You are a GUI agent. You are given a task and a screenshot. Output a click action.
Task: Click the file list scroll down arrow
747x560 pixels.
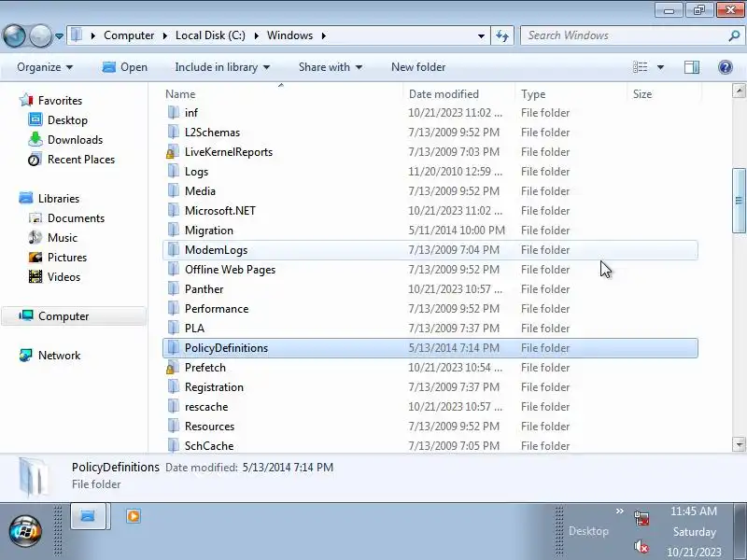(739, 444)
